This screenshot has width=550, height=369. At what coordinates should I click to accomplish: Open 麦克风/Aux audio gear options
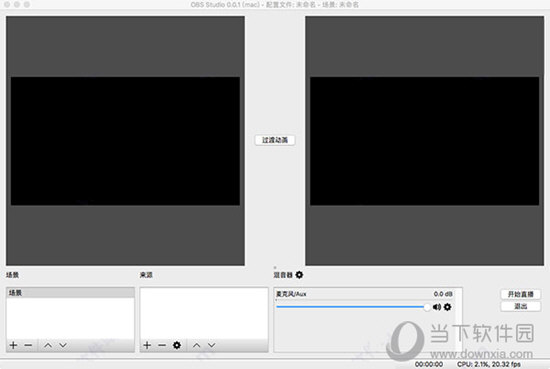coord(448,307)
